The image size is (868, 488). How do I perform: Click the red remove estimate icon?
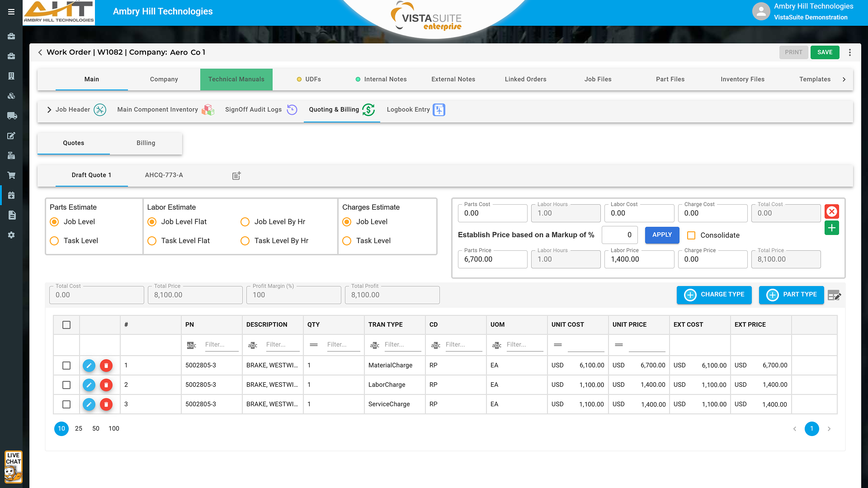point(832,211)
